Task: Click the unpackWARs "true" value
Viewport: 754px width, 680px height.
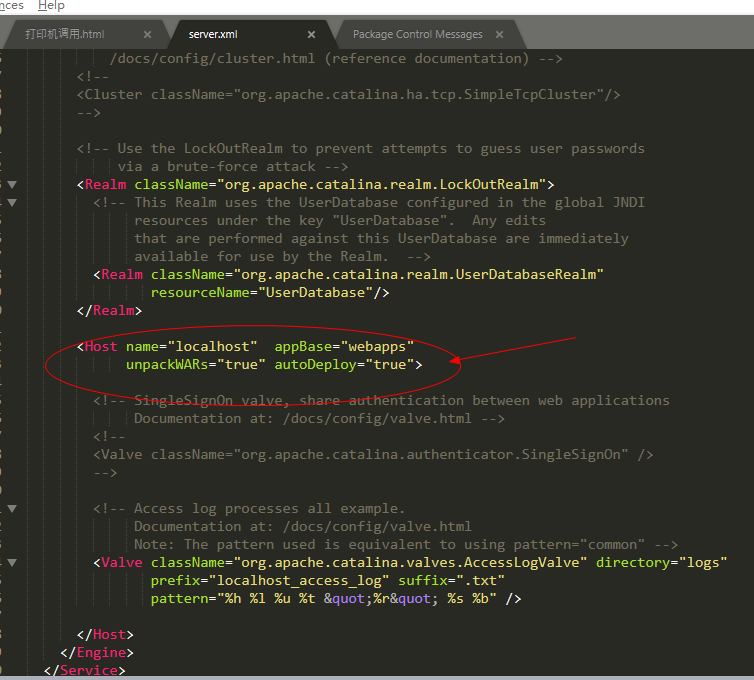Action: point(241,365)
